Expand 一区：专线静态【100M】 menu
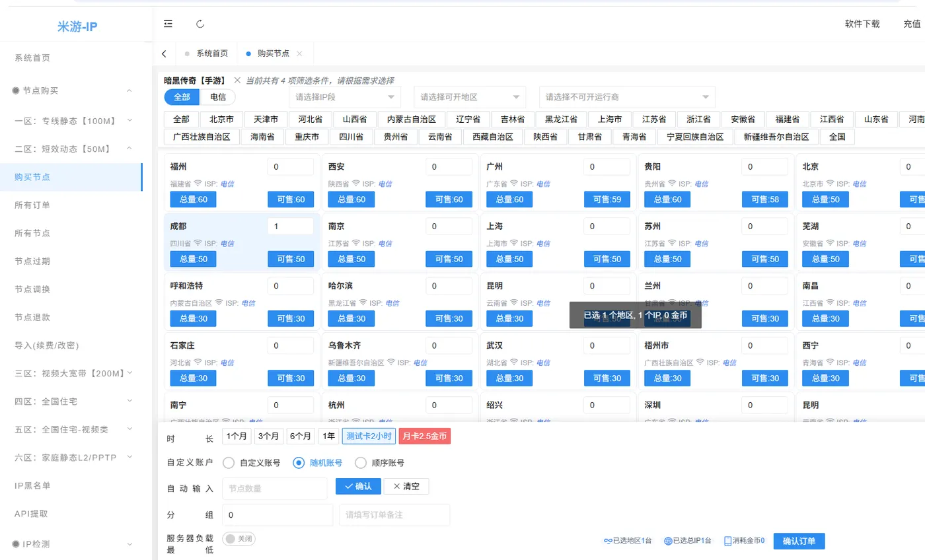This screenshot has width=925, height=560. click(71, 121)
